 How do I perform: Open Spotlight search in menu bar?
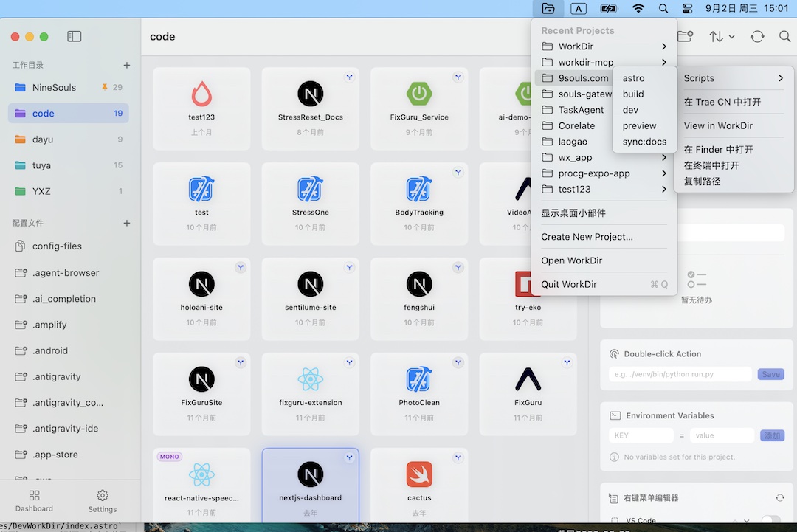(663, 9)
